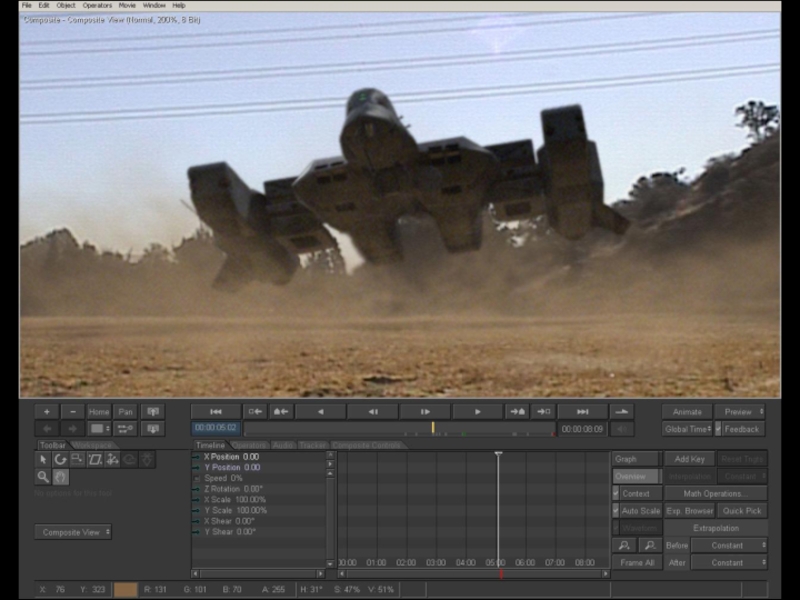Go to the next keyframe

tap(543, 412)
